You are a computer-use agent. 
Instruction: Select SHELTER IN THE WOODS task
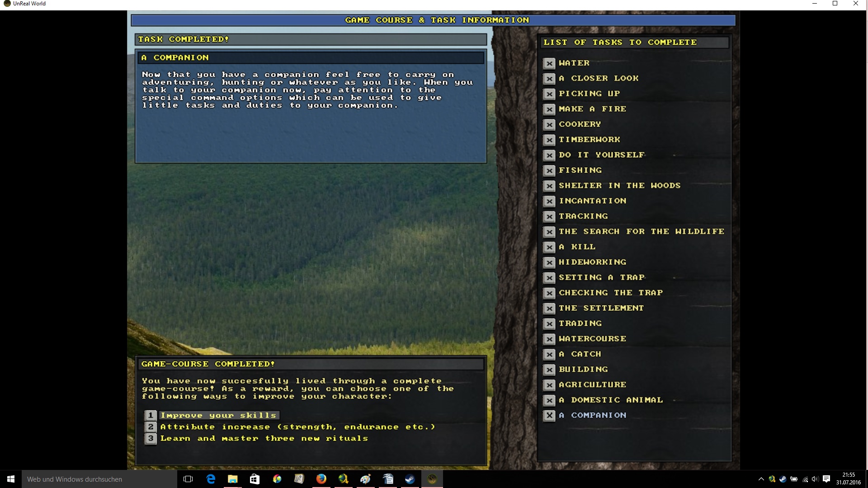coord(620,186)
